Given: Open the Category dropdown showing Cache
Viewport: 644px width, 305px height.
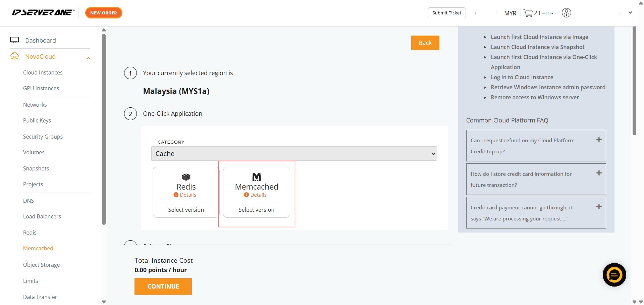Looking at the screenshot, I should [294, 154].
